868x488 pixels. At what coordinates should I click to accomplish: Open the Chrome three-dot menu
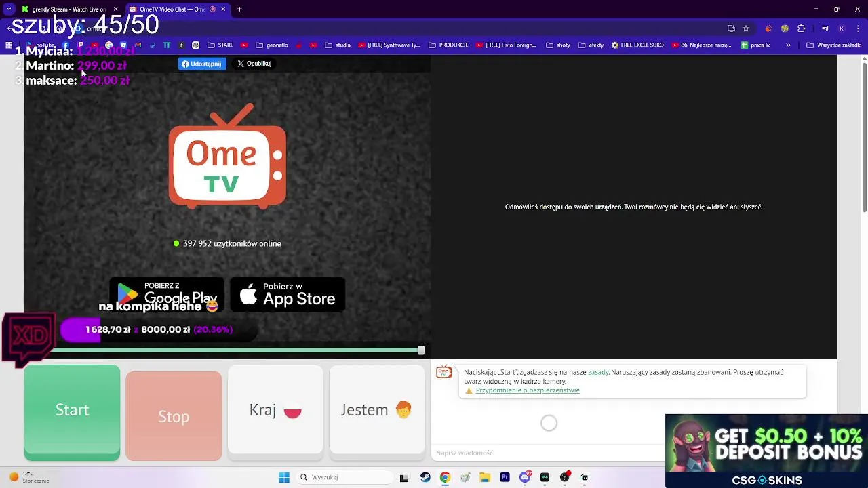[x=856, y=28]
